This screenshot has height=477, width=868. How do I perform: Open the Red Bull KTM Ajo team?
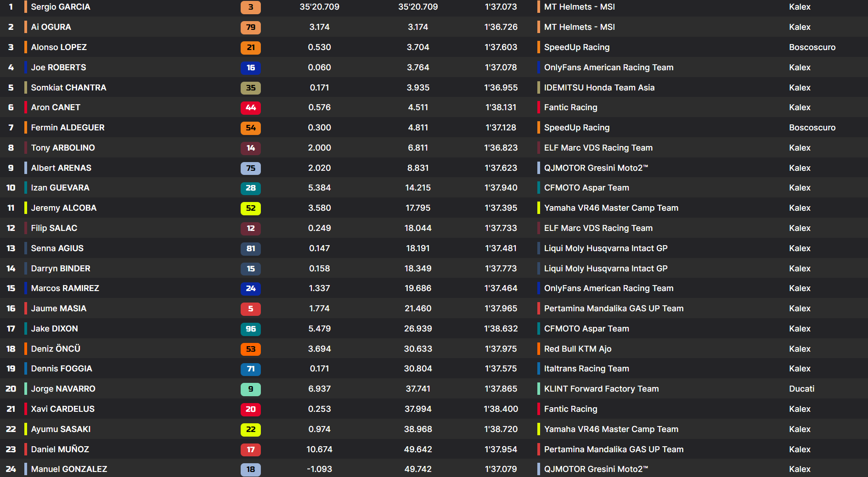click(x=577, y=349)
